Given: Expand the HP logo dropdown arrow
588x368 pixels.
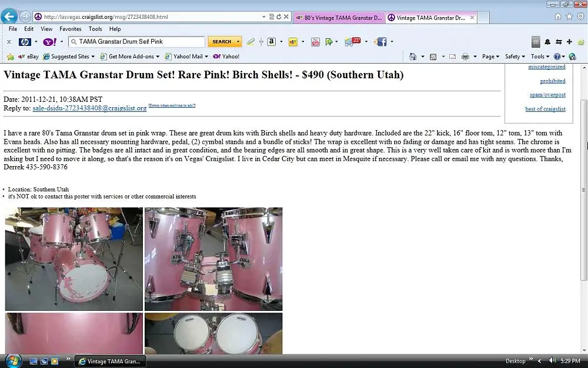Looking at the screenshot, I should click(36, 42).
